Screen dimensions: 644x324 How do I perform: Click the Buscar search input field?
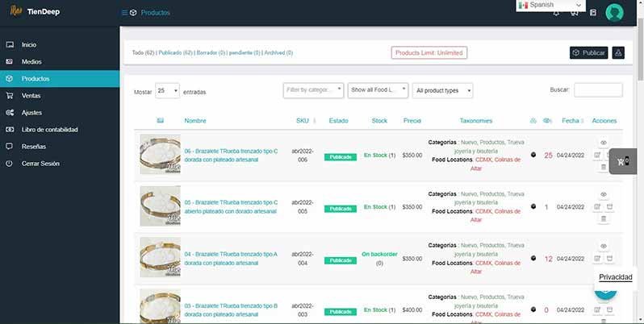coord(597,90)
